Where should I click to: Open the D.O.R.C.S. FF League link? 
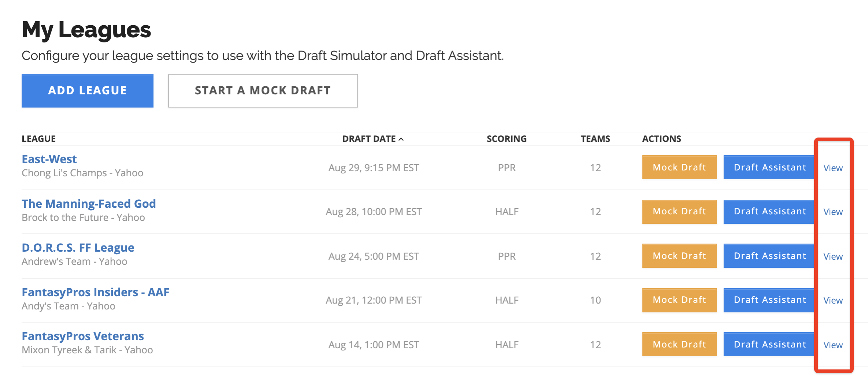click(78, 248)
